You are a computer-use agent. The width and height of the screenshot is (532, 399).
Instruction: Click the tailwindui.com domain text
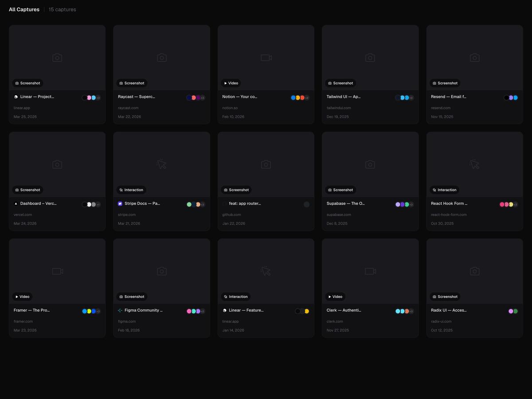(x=339, y=108)
